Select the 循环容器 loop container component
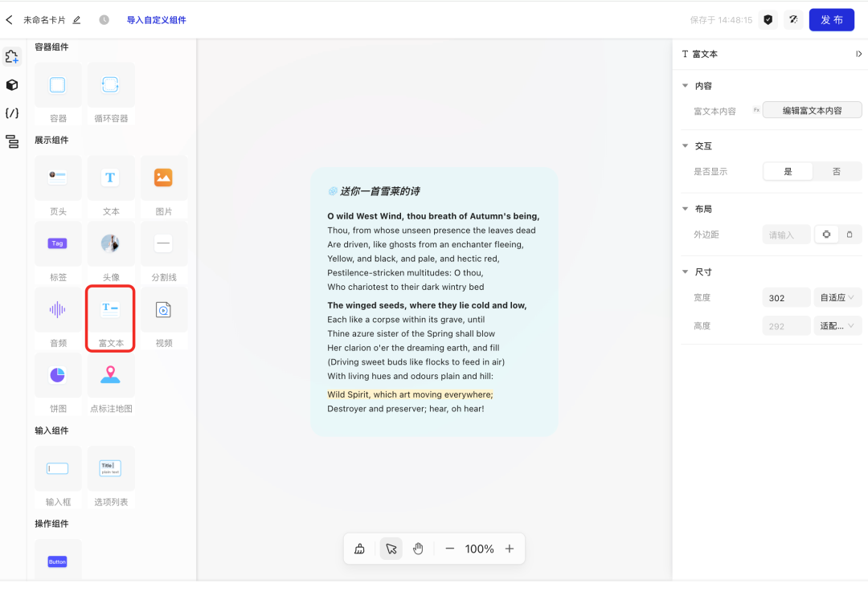868x596 pixels. tap(111, 93)
